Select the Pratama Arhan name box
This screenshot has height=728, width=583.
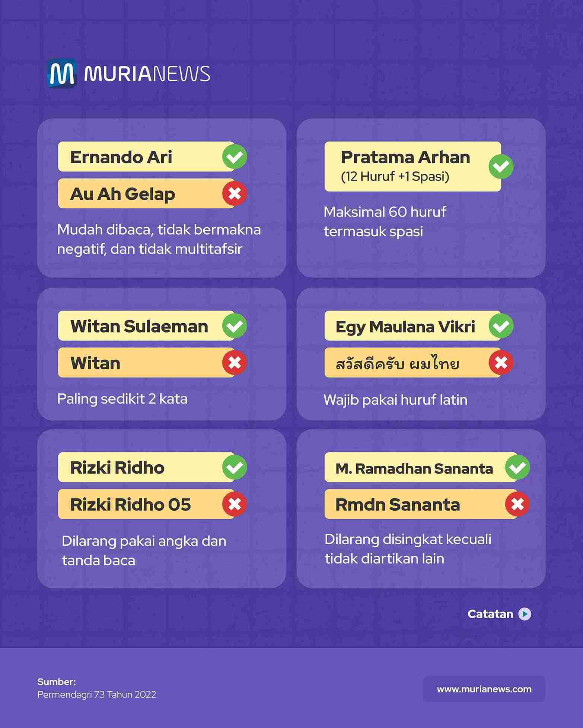coord(406,166)
